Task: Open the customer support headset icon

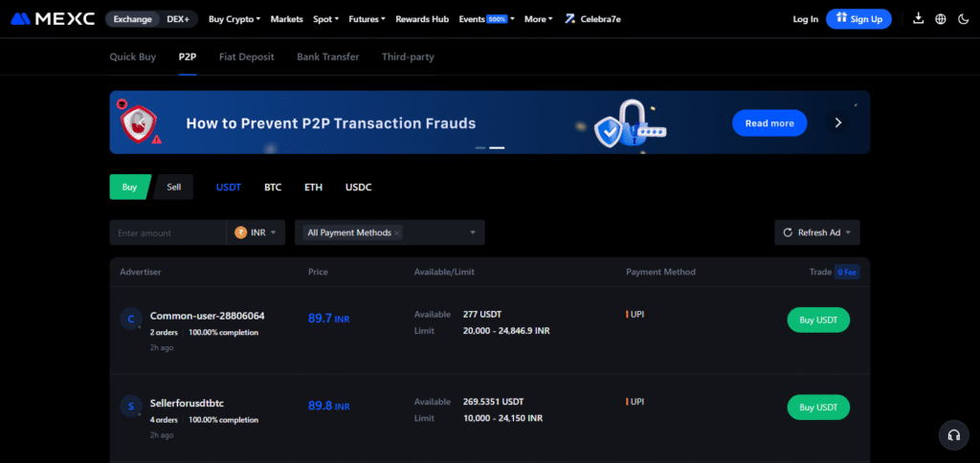Action: pyautogui.click(x=954, y=435)
